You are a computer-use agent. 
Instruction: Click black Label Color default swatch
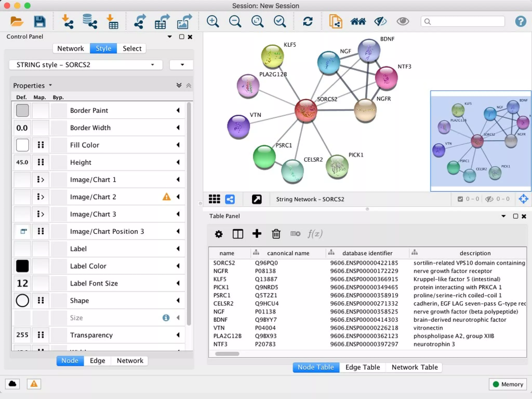click(22, 266)
